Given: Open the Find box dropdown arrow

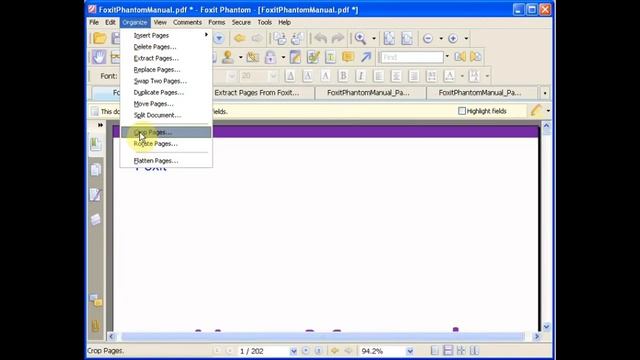Looking at the screenshot, I should point(447,57).
